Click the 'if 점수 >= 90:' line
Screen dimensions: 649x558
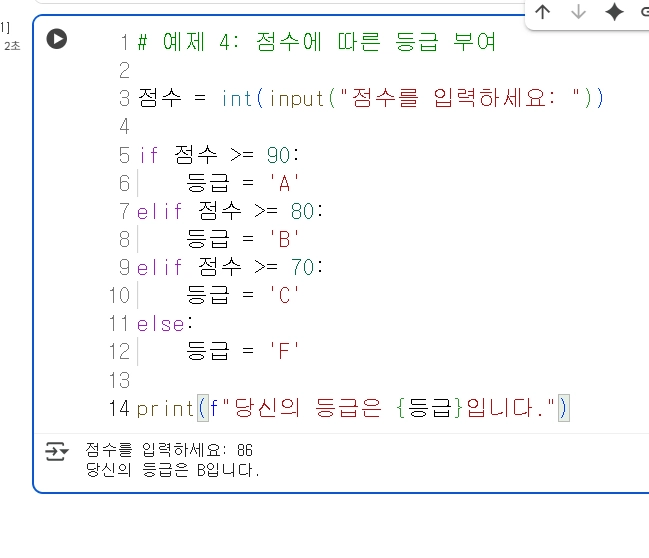pos(219,155)
